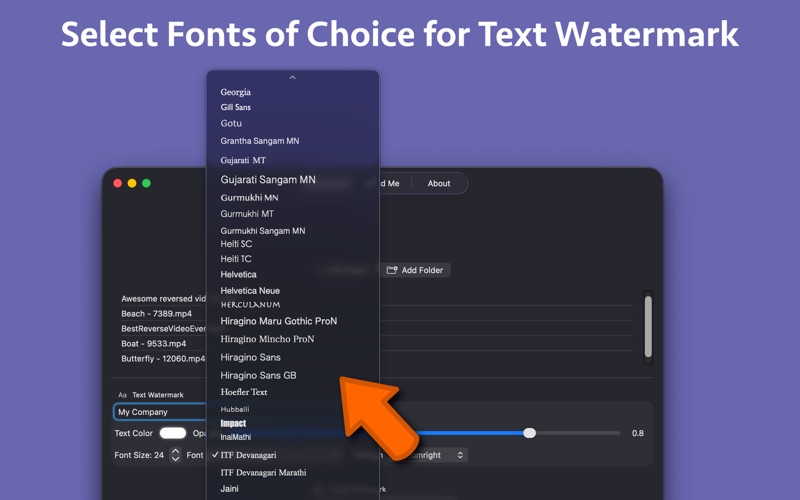Select Beach - 7389.mp4 file row
The width and height of the screenshot is (800, 500).
pos(157,313)
